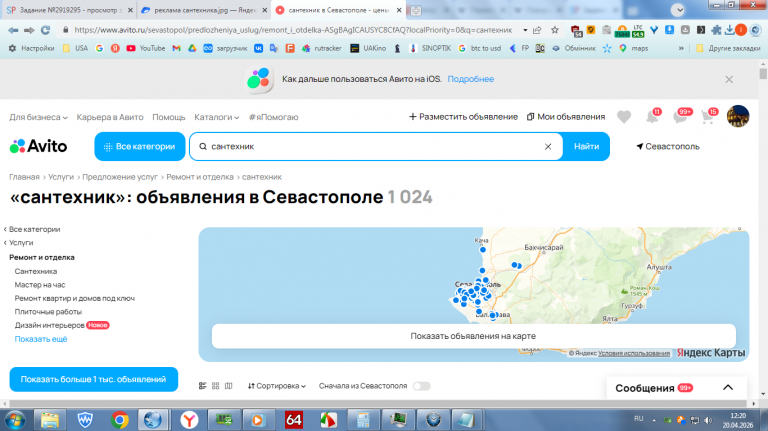Open Google Drive bookmark icon
The height and width of the screenshot is (431, 768).
click(192, 48)
